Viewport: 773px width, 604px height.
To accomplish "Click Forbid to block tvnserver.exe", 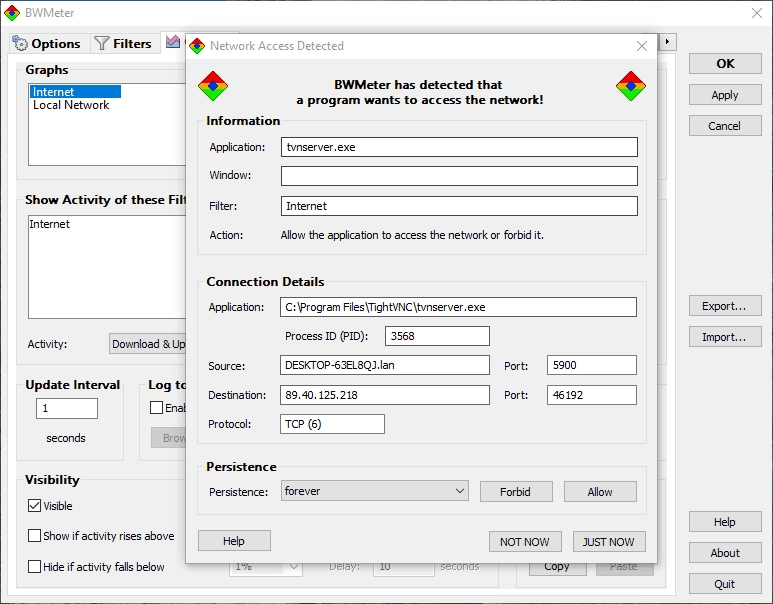I will [x=516, y=492].
